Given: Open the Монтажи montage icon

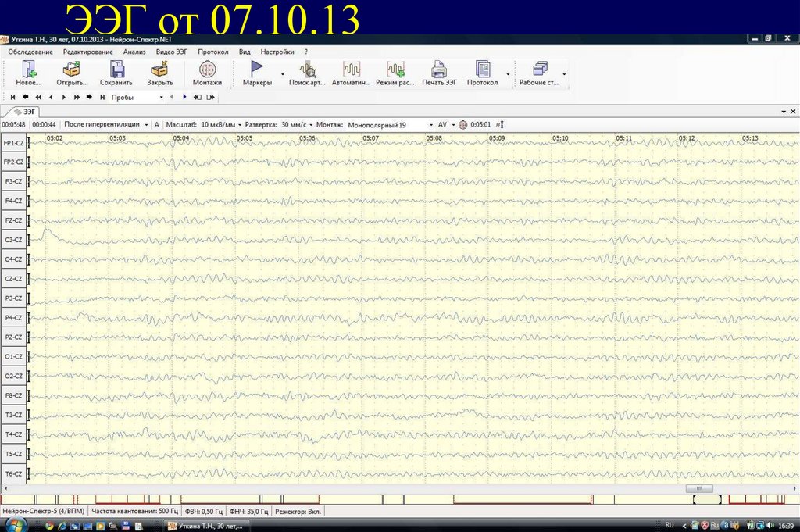Looking at the screenshot, I should point(207,72).
